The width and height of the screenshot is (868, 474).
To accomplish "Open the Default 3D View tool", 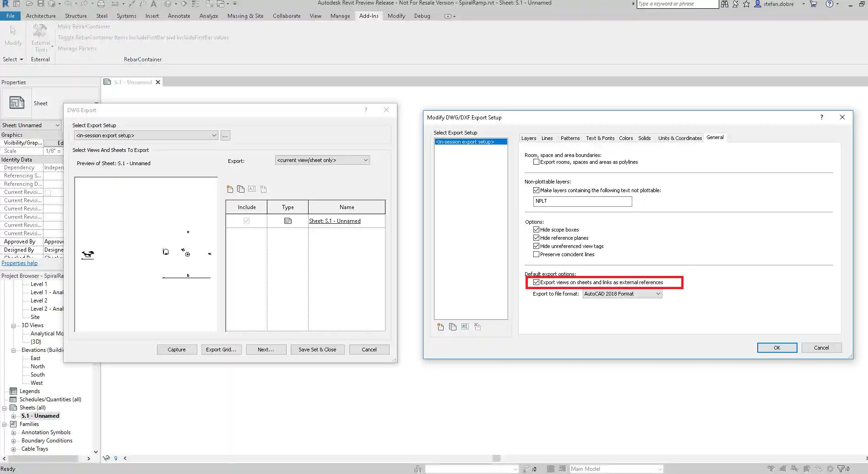I will (168, 4).
